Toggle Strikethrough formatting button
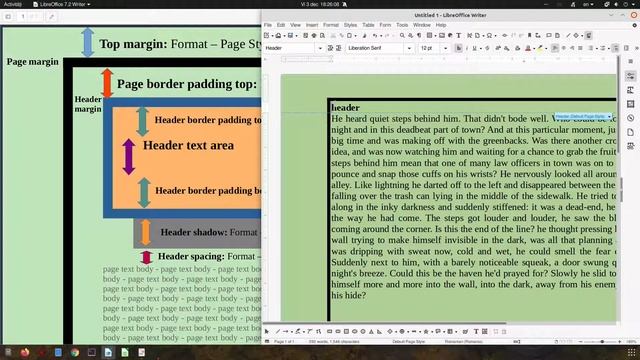This screenshot has height=360, width=640. point(487,48)
